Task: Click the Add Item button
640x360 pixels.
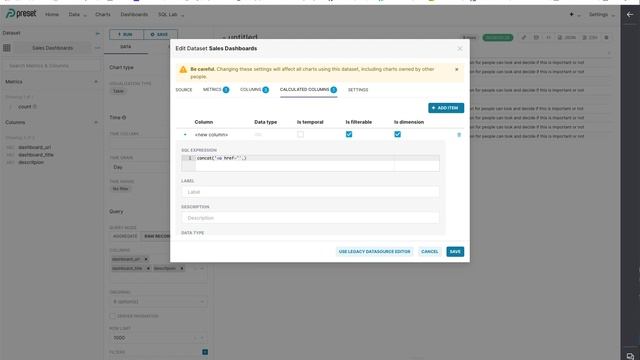Action: 446,108
